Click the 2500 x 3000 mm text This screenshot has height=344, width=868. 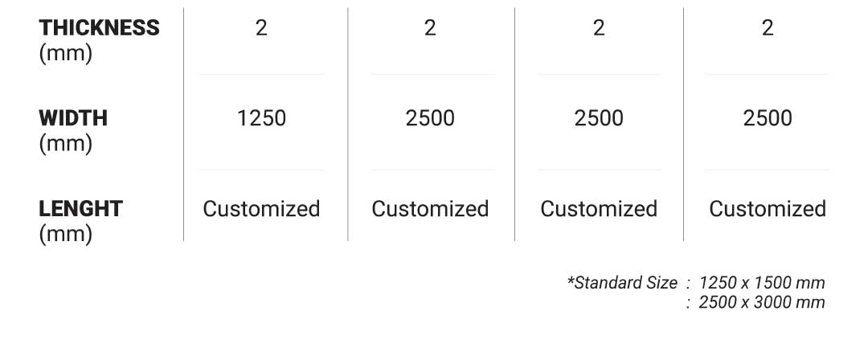tap(762, 302)
